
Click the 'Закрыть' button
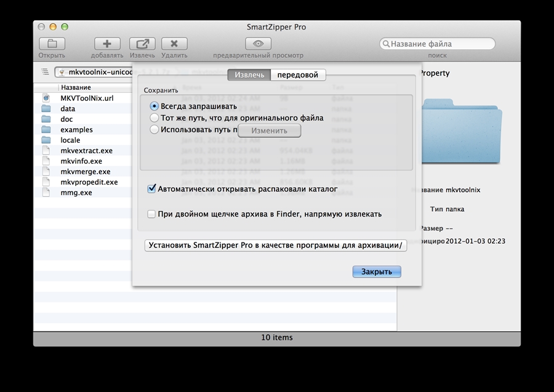(377, 271)
